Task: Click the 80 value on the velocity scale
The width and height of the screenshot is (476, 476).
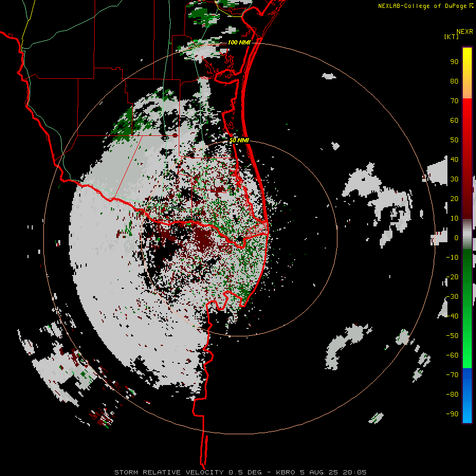Action: pyautogui.click(x=454, y=81)
